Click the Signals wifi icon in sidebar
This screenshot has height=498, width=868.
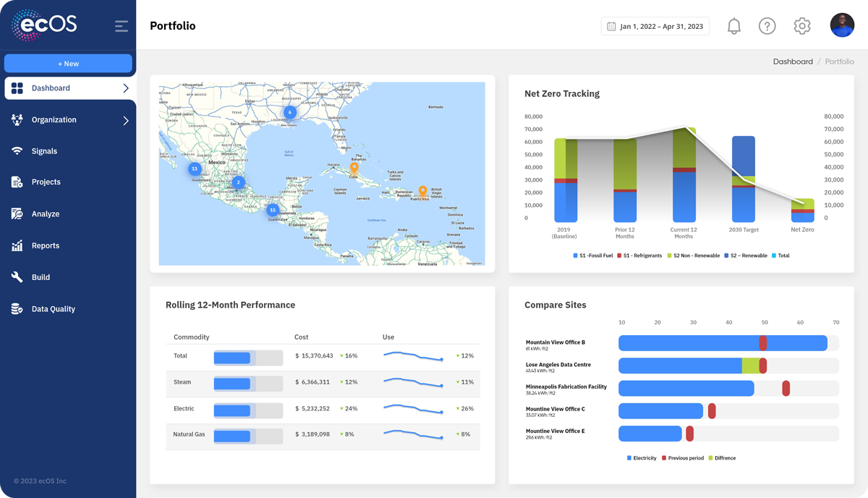(x=17, y=151)
